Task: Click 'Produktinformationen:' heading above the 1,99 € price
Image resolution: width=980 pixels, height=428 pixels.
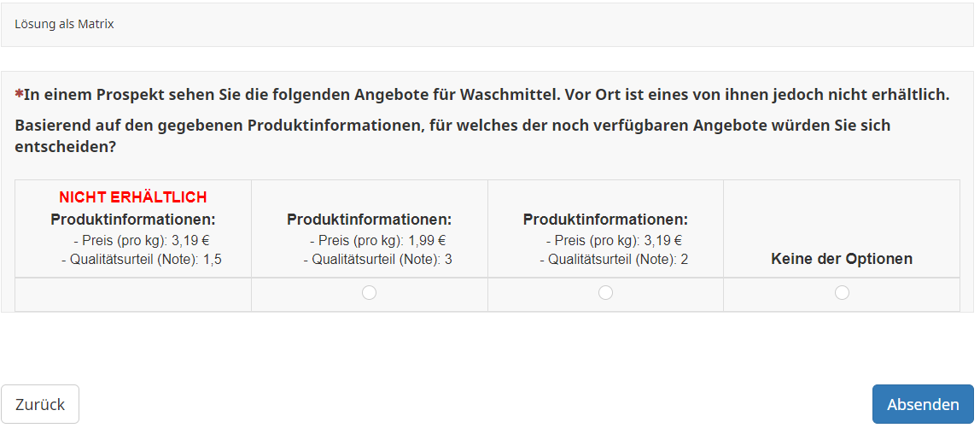Action: pyautogui.click(x=369, y=220)
